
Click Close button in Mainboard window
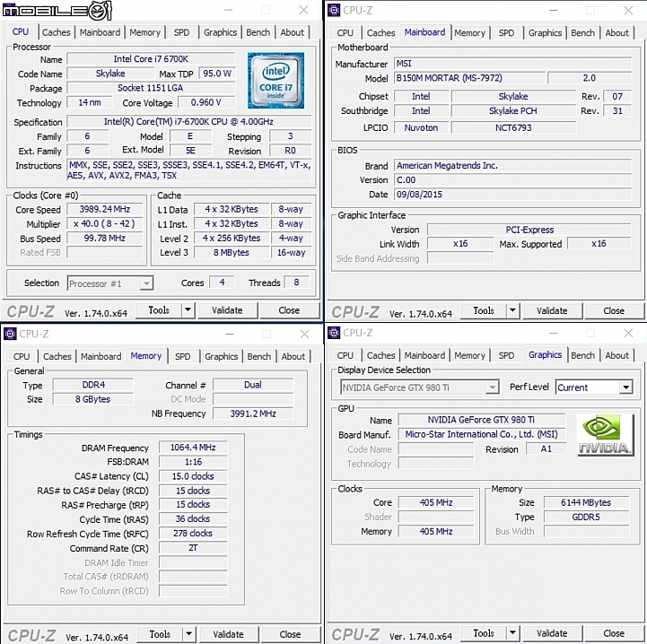(x=614, y=310)
